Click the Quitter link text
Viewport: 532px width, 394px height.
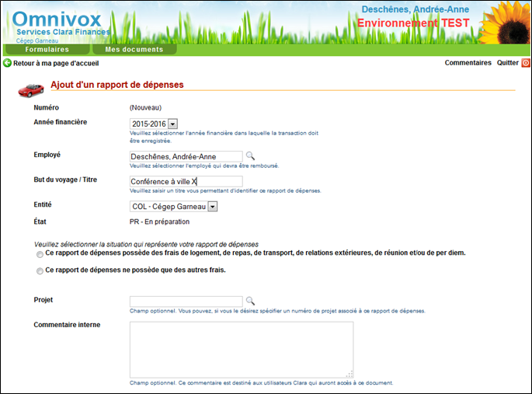[x=507, y=63]
